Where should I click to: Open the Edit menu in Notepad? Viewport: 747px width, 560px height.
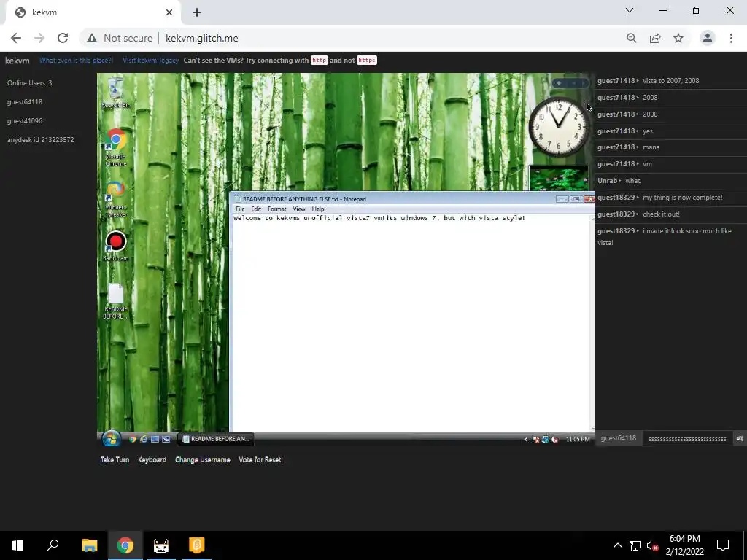256,209
